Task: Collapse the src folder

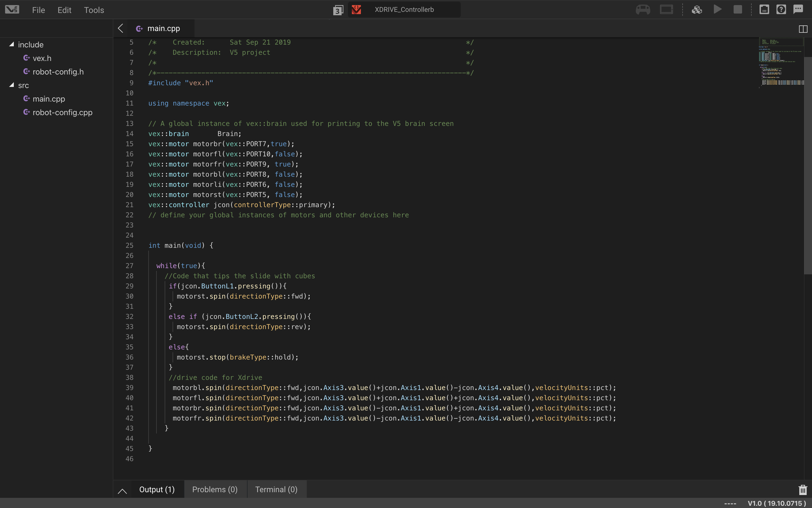Action: [x=12, y=85]
